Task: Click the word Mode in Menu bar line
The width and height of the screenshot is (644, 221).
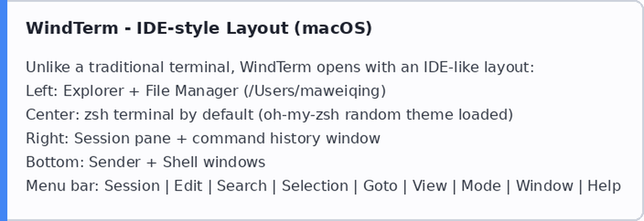Action: pos(481,186)
